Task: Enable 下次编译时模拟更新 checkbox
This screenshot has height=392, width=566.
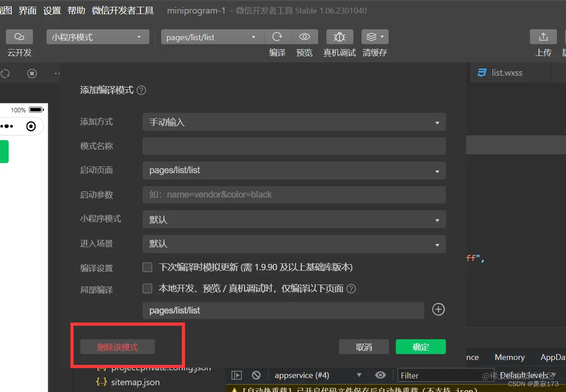Action: pos(147,267)
